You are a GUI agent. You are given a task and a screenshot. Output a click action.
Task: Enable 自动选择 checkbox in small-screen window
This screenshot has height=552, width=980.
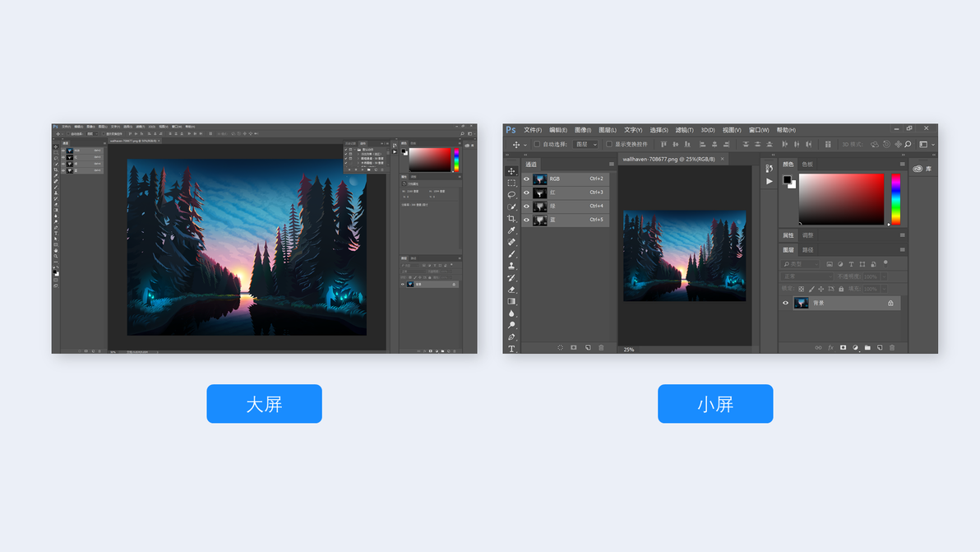tap(537, 145)
